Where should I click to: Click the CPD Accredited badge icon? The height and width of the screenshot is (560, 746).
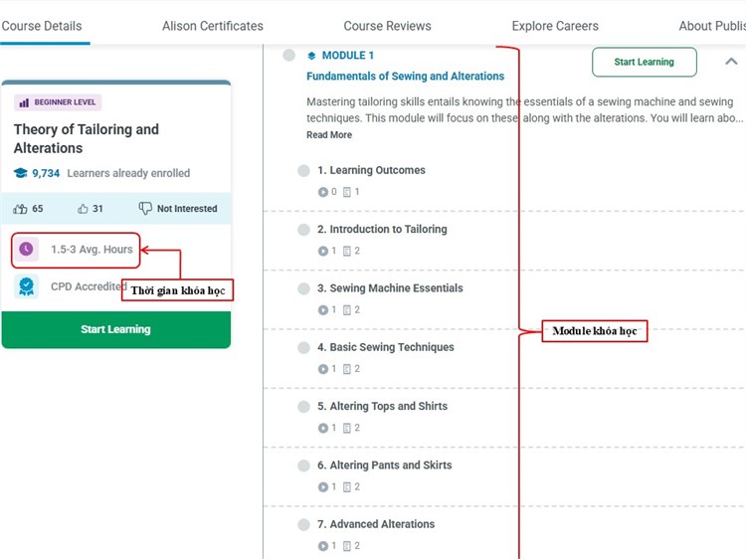click(x=26, y=287)
